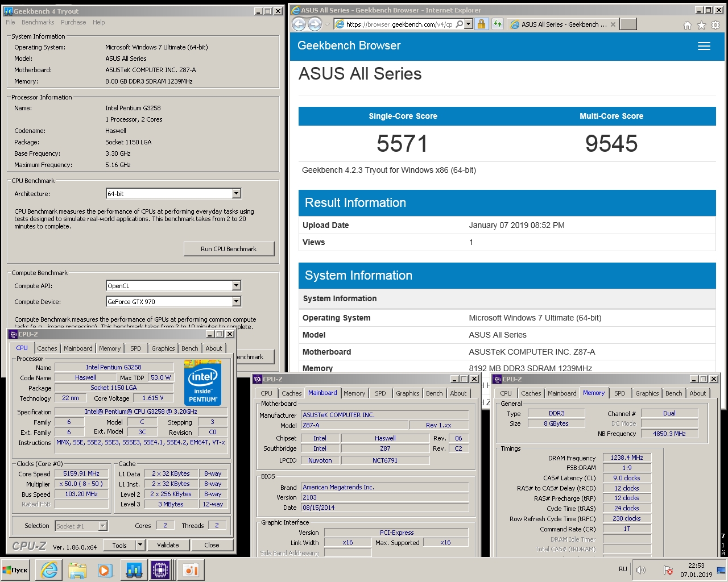728x582 pixels.
Task: Open the Geekbench Help menu
Action: click(x=99, y=22)
